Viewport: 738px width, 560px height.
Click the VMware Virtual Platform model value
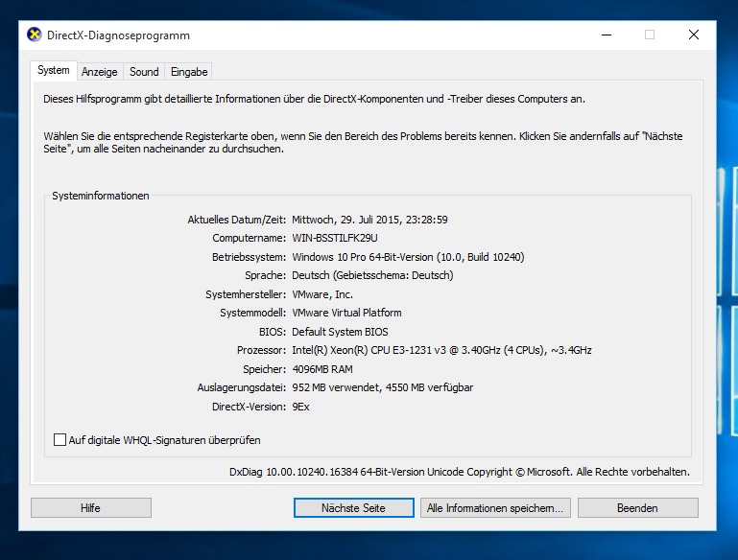[x=346, y=313]
